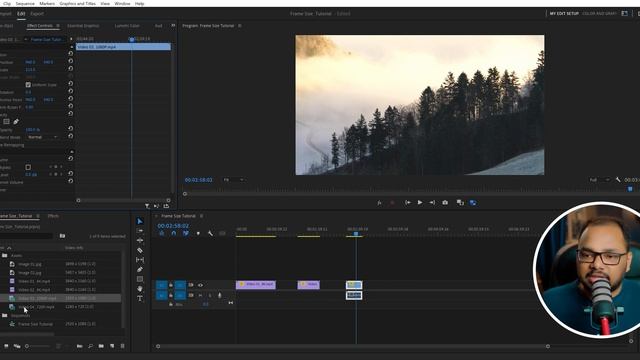This screenshot has width=640, height=360.
Task: Open Comparison View in Program monitor
Action: pyautogui.click(x=460, y=202)
